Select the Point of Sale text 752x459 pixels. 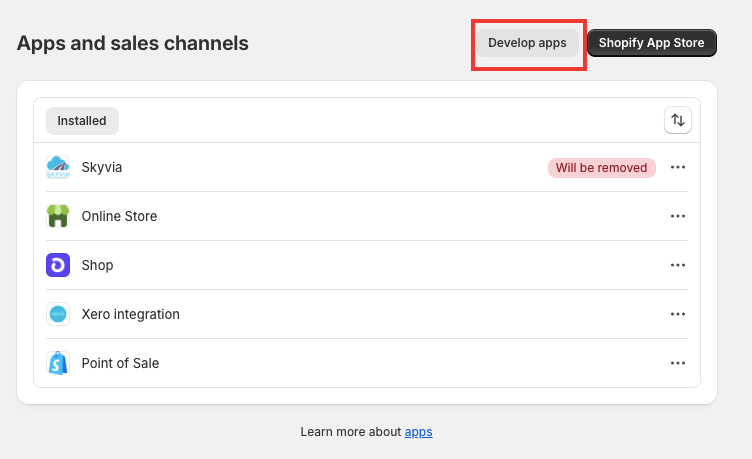[x=120, y=363]
